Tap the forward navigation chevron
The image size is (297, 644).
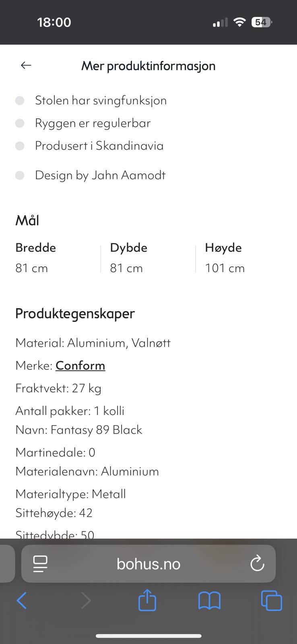coord(86,600)
